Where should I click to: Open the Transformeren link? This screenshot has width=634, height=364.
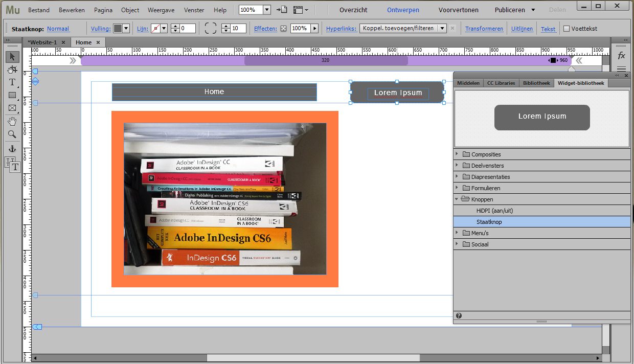(x=484, y=29)
